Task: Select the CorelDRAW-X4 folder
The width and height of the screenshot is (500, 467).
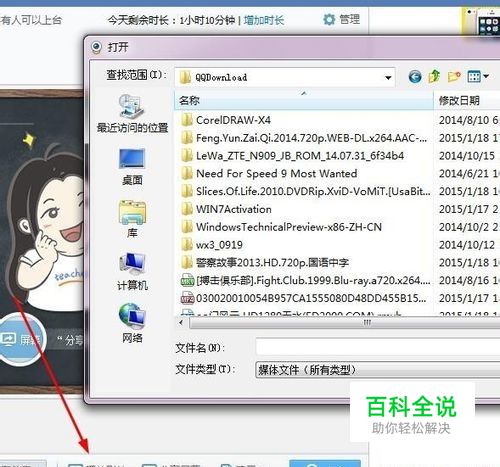Action: point(226,120)
